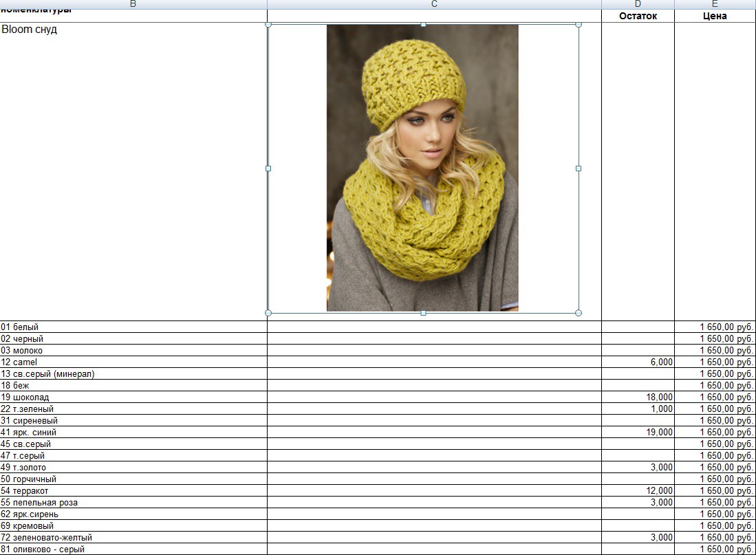This screenshot has width=756, height=555.
Task: Click the price for 49 т.золото
Action: (715, 467)
